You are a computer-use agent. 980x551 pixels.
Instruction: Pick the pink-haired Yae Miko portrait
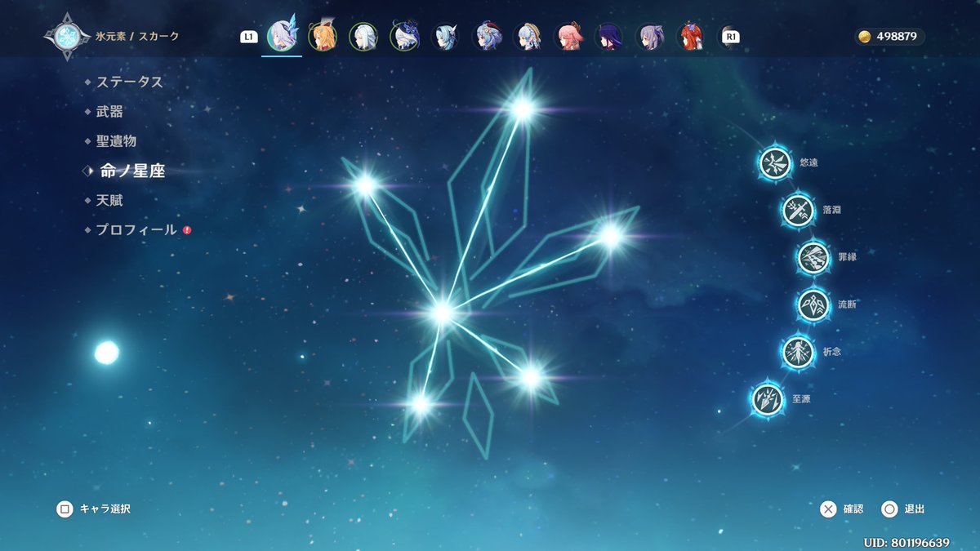568,37
